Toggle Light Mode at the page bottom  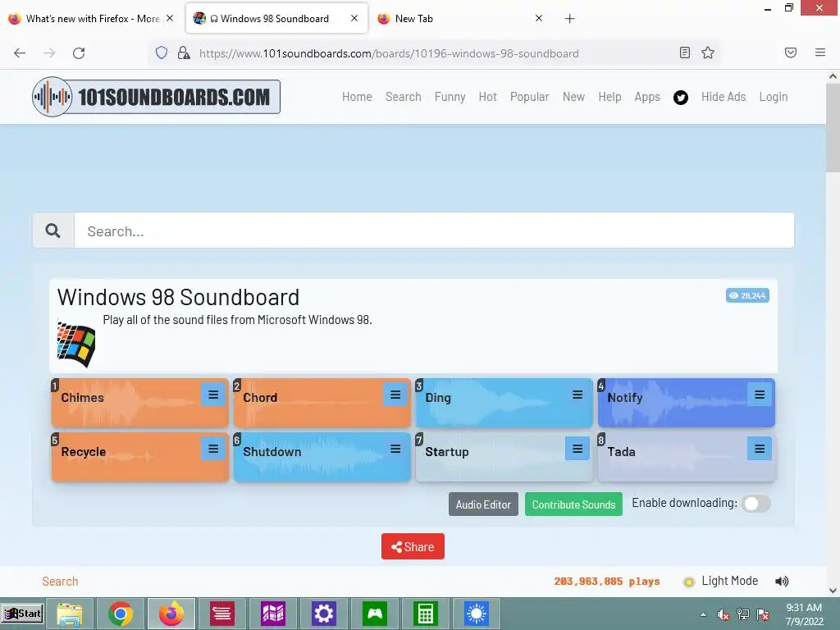(x=721, y=582)
